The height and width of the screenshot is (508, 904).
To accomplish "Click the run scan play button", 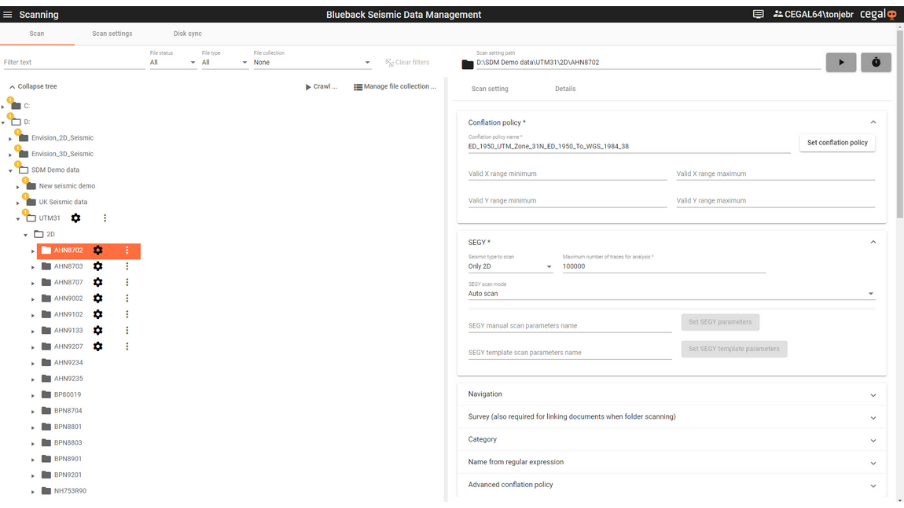I will (x=841, y=62).
